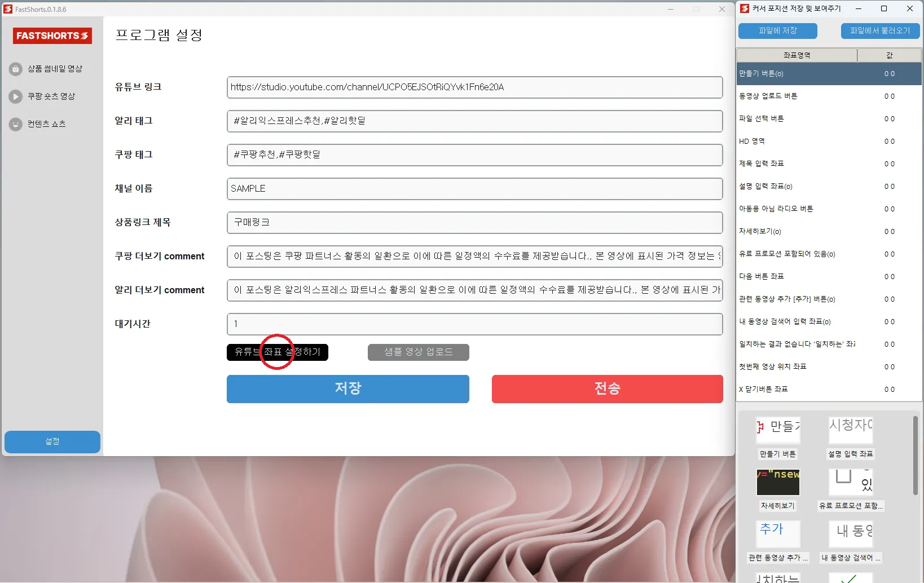Click the thumbnail panel vertical scrollbar
The height and width of the screenshot is (583, 924).
click(x=915, y=456)
